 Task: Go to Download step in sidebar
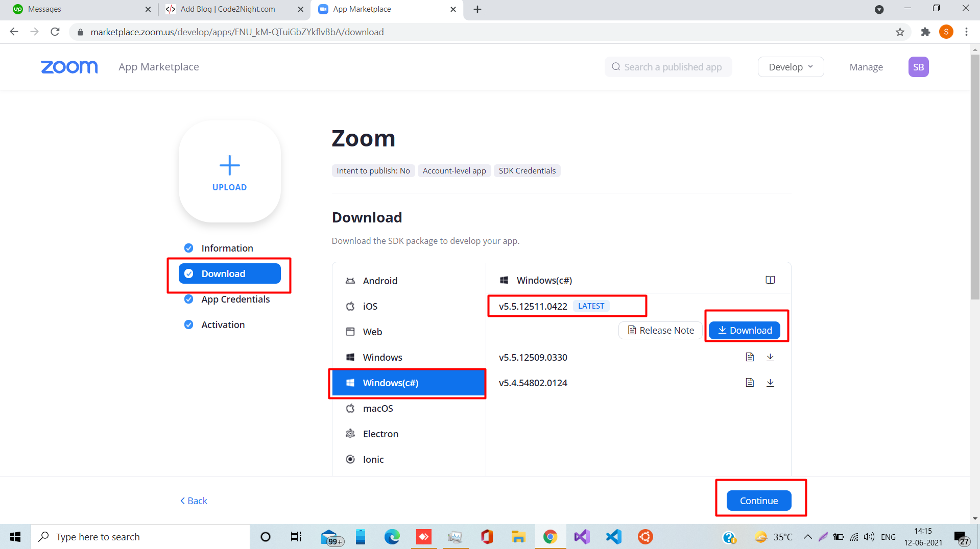point(229,273)
